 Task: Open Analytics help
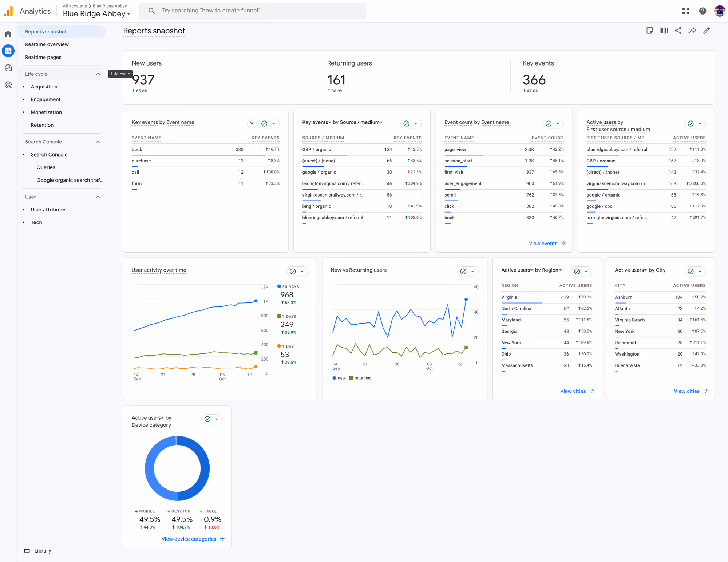click(x=702, y=11)
